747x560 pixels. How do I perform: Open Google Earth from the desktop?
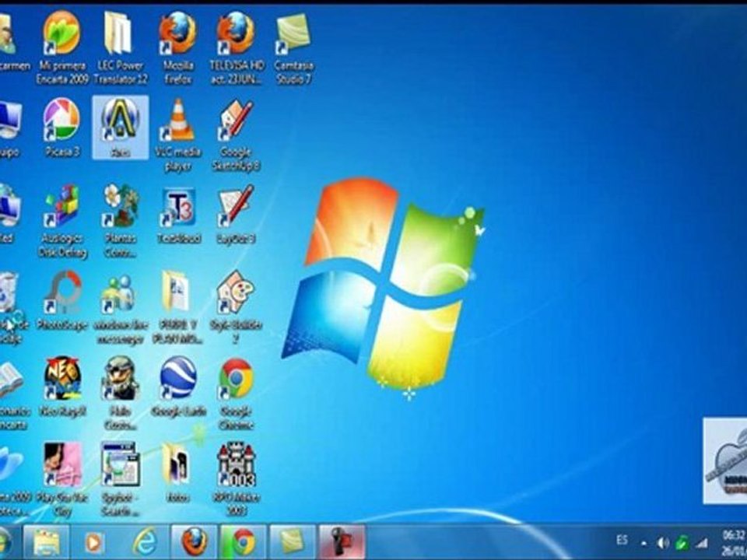tap(178, 387)
